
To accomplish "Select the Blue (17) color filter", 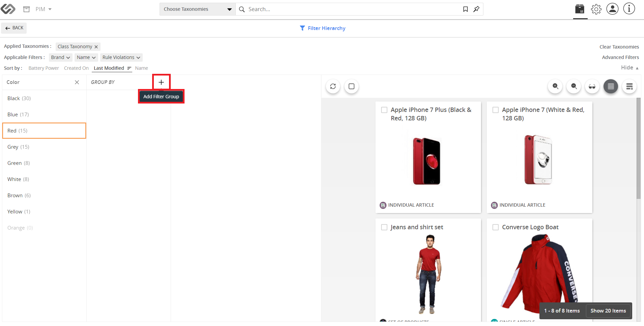I will click(x=44, y=115).
